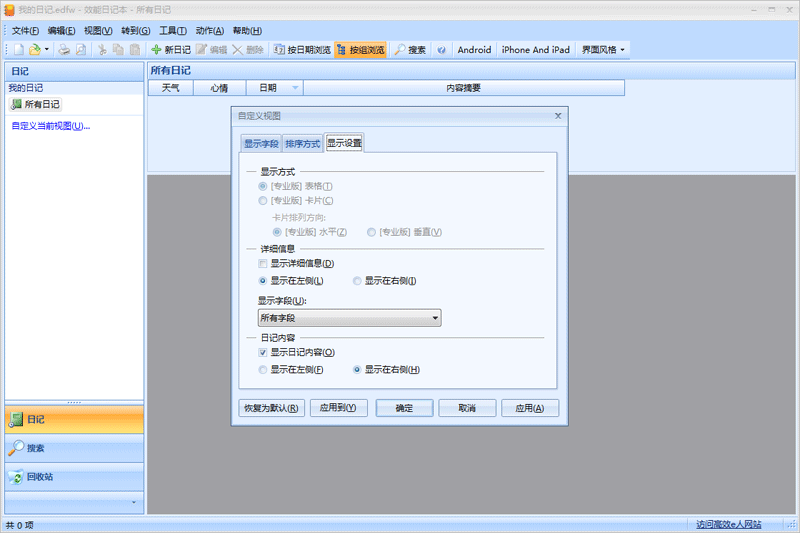
Task: Switch to 按日期浏览 view
Action: [x=302, y=49]
